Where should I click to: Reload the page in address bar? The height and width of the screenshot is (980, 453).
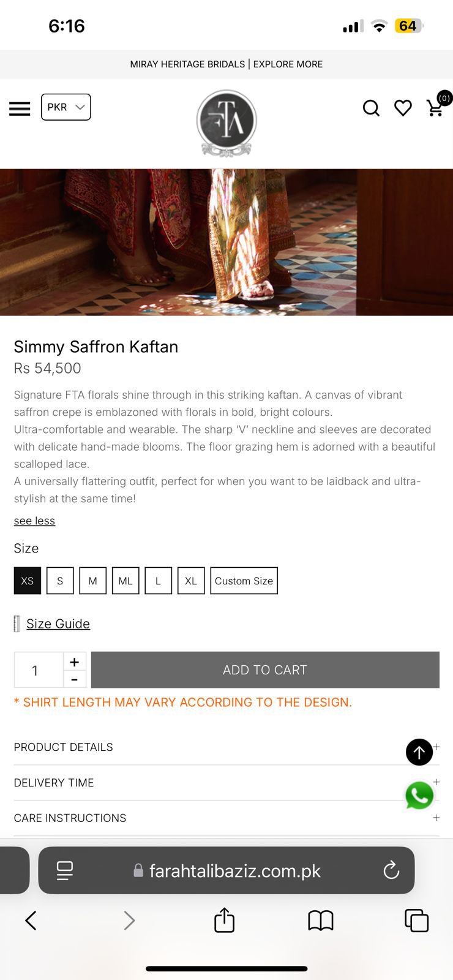(391, 870)
